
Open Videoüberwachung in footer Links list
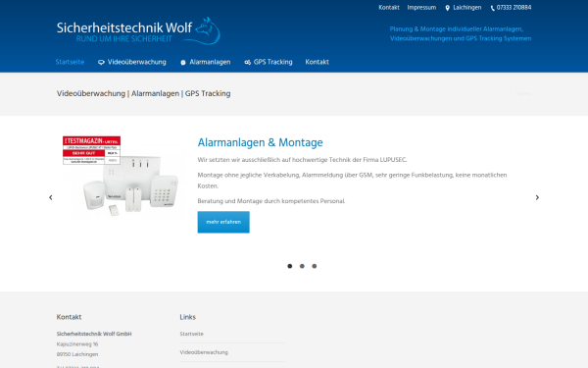click(204, 352)
